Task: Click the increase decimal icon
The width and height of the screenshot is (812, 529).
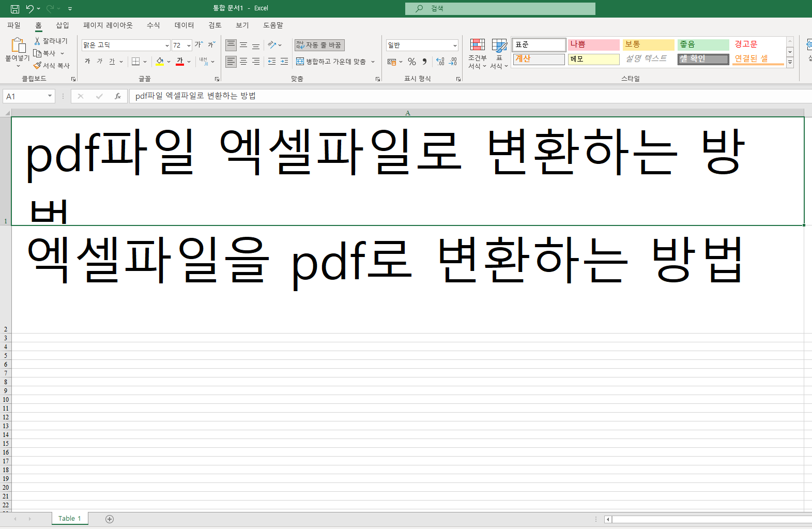Action: [x=440, y=62]
